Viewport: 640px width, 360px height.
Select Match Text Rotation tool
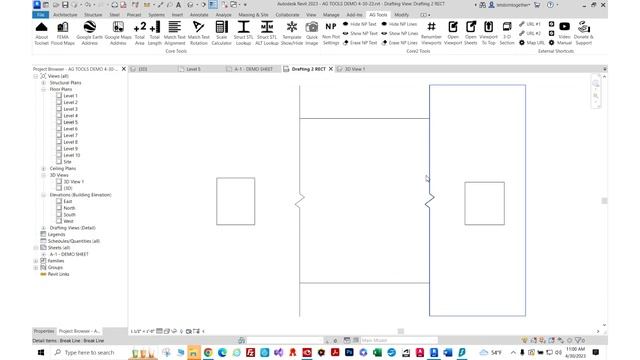(x=198, y=33)
